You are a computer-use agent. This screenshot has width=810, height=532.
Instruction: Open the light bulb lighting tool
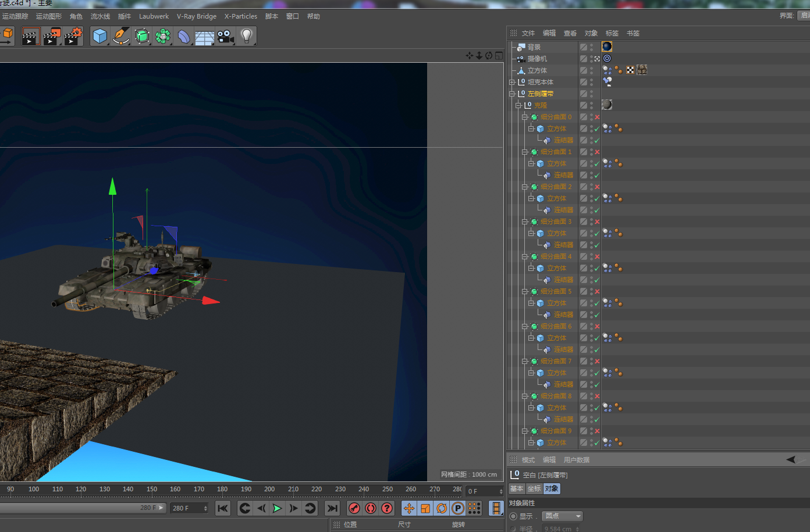coord(247,37)
